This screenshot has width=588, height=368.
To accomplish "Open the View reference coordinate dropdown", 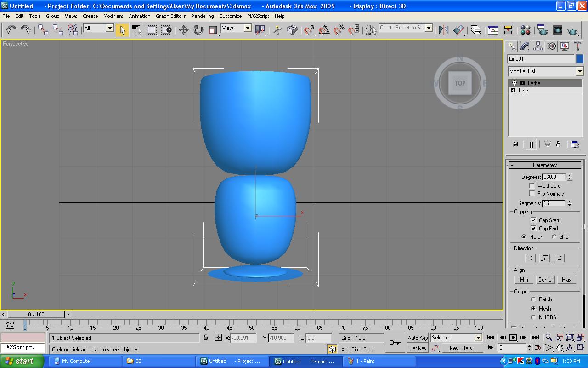I will coord(247,28).
